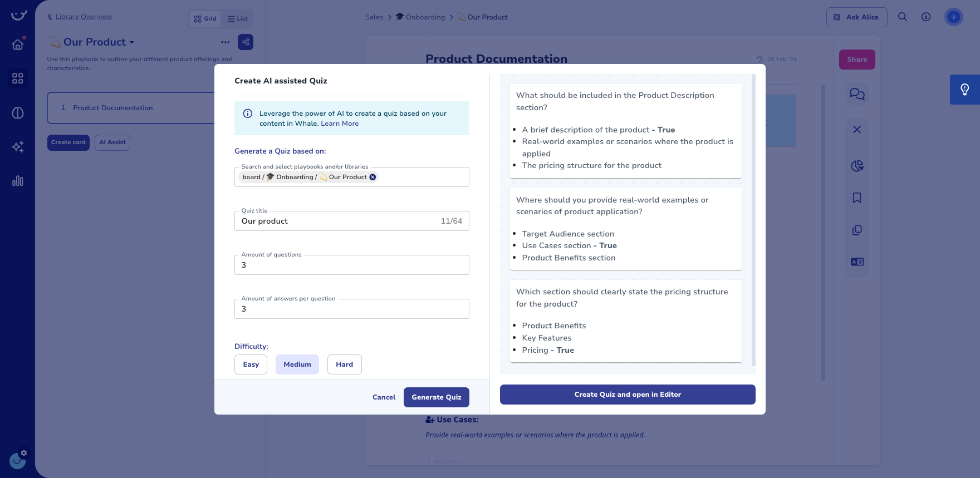The image size is (980, 478).
Task: Click the comments chat bubbles icon
Action: point(857,94)
